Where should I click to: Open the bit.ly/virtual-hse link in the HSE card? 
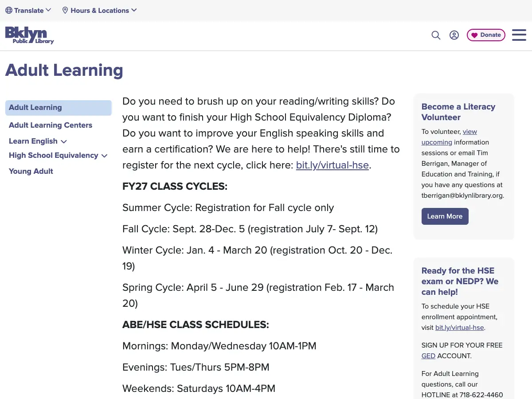(460, 328)
